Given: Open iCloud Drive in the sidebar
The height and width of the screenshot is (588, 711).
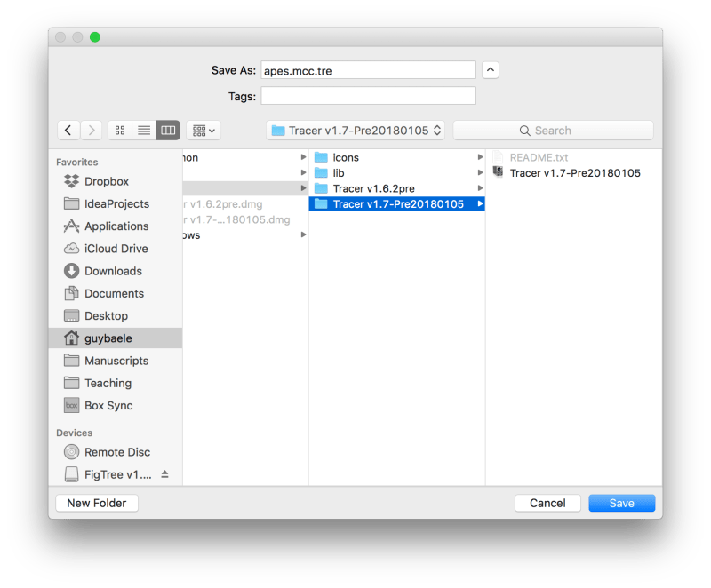Looking at the screenshot, I should 116,249.
